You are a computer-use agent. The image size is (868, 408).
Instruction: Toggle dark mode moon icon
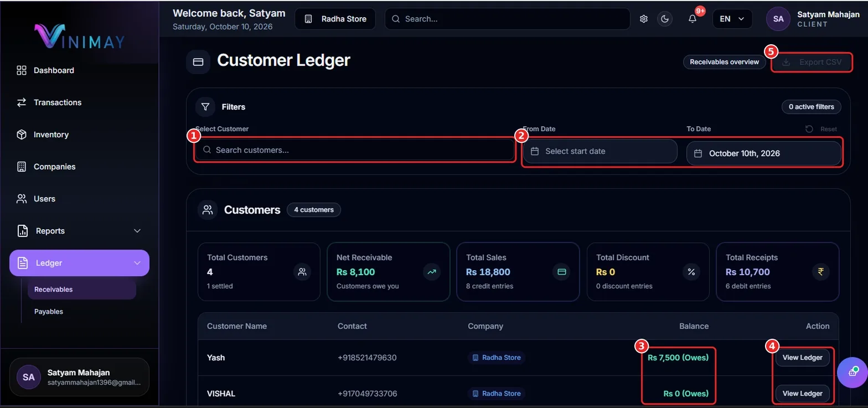[x=665, y=19]
